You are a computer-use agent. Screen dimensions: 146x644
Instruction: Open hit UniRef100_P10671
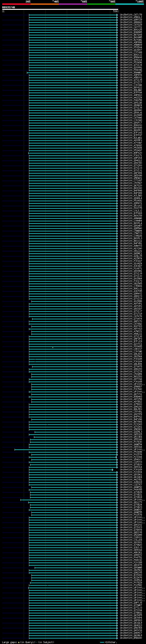point(131,268)
